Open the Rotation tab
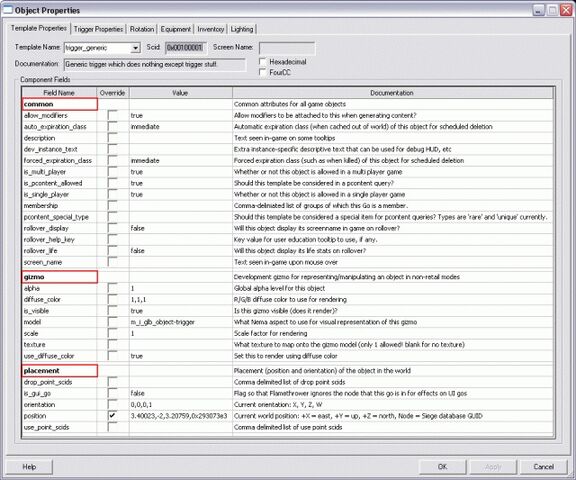 click(x=142, y=29)
